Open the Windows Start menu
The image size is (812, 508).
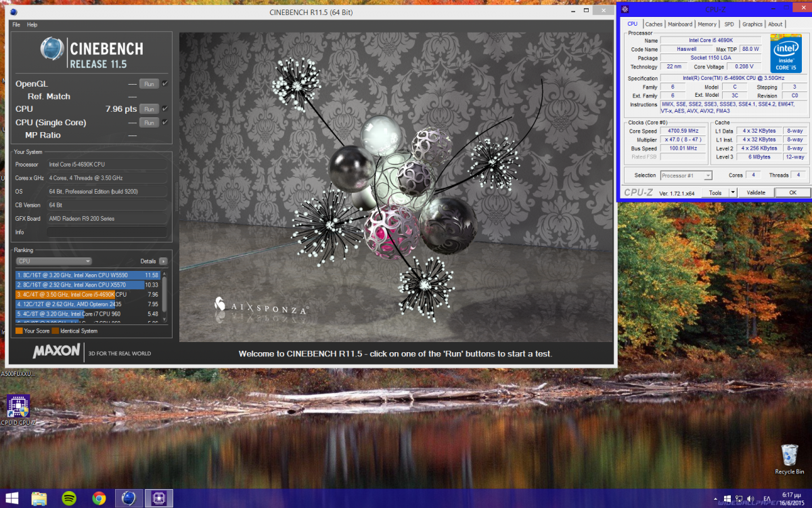pos(12,499)
